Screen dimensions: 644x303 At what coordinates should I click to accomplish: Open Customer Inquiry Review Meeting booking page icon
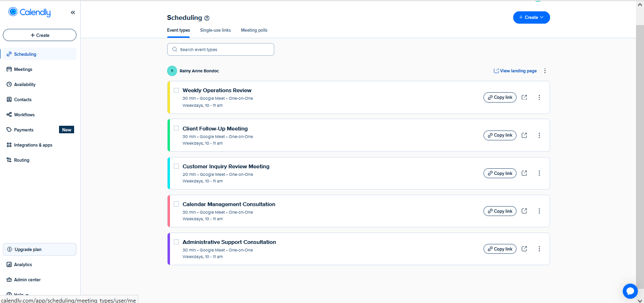524,173
